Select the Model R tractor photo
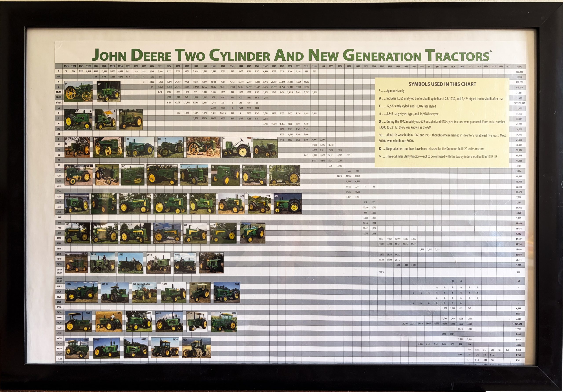This screenshot has width=563, height=392. click(194, 175)
